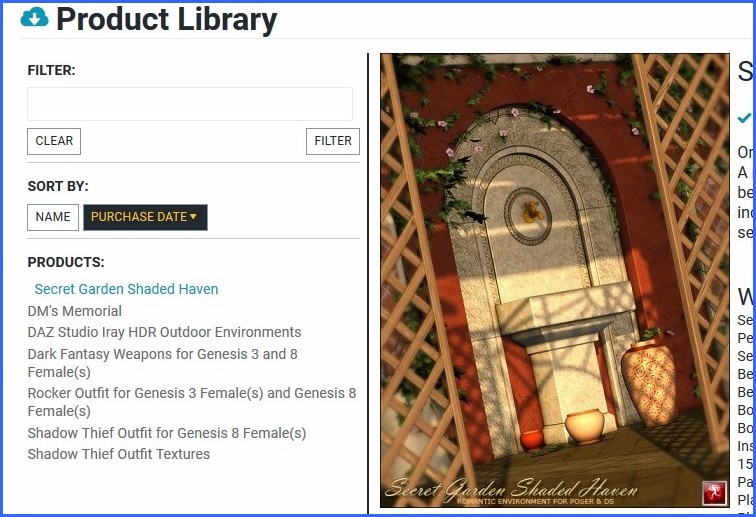Sort products by Purchase Date
This screenshot has width=756, height=517.
(x=145, y=217)
